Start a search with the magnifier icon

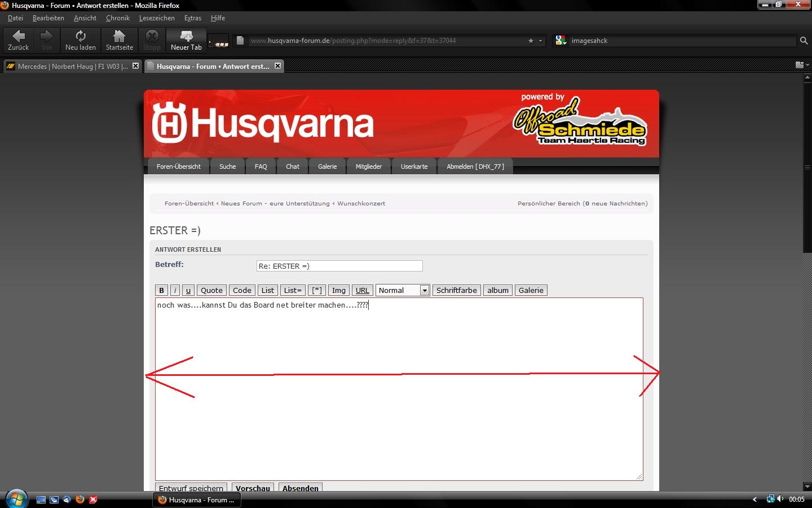[x=804, y=40]
